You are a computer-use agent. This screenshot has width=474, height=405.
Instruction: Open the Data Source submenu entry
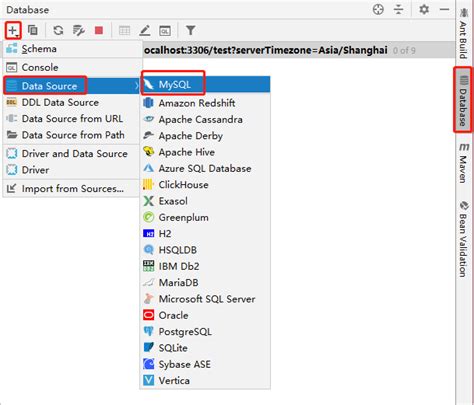[x=72, y=86]
